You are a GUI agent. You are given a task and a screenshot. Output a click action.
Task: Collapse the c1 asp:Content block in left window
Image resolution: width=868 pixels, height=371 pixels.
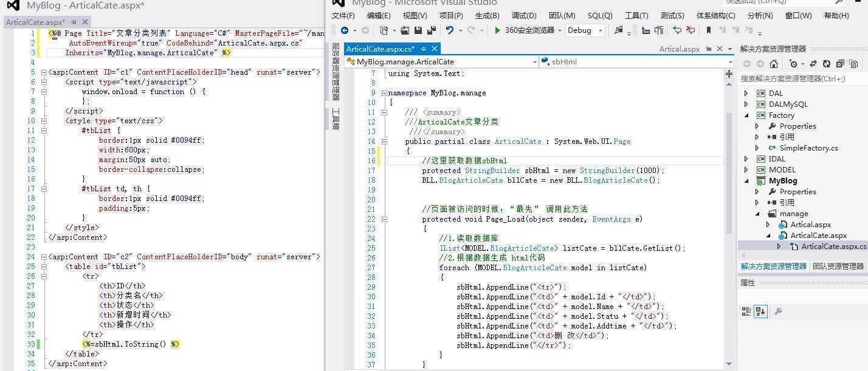44,72
